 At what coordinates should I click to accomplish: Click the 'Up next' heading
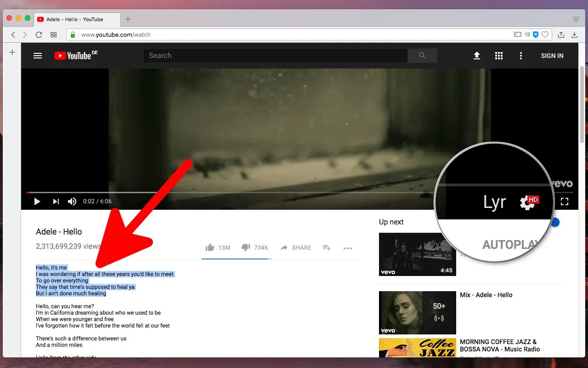coord(391,222)
